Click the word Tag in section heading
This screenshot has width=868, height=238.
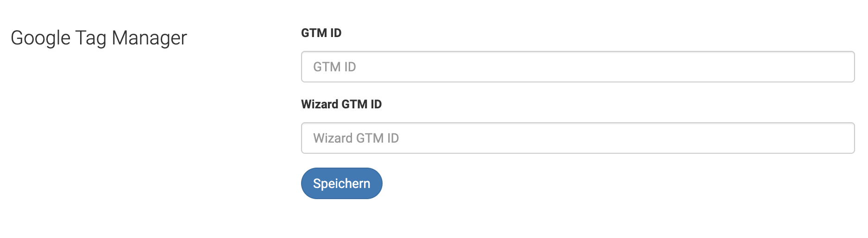(91, 38)
